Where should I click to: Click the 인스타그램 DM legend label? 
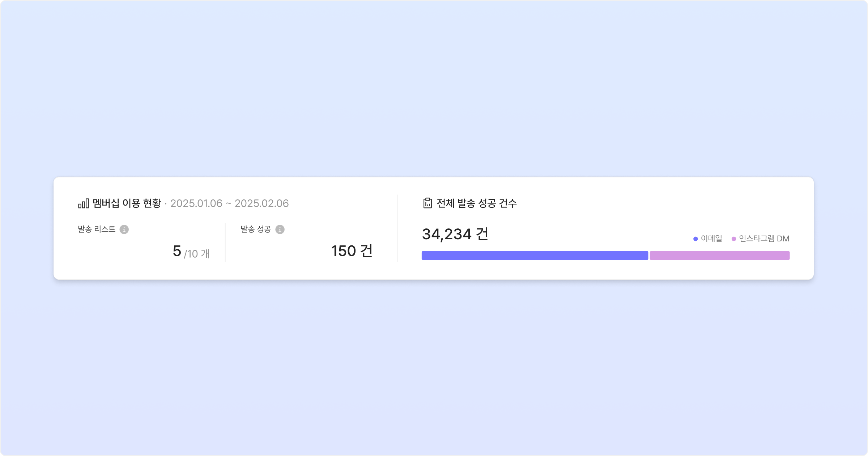tap(764, 238)
